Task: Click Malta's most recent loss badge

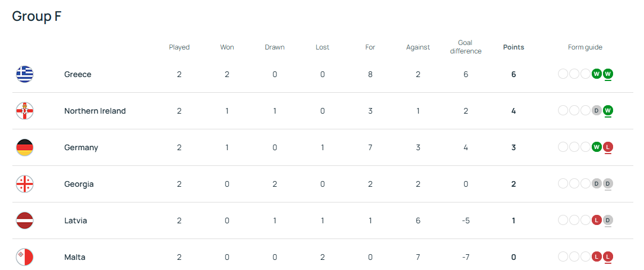Action: point(608,257)
